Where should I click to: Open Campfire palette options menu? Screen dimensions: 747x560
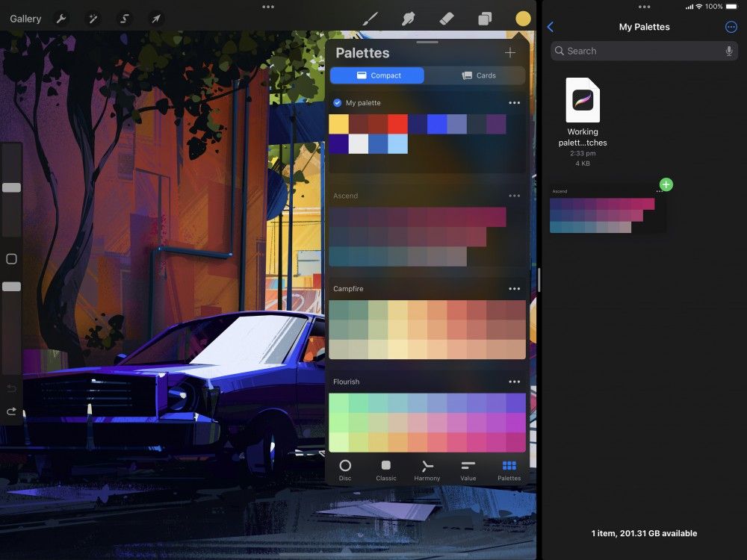pyautogui.click(x=514, y=288)
